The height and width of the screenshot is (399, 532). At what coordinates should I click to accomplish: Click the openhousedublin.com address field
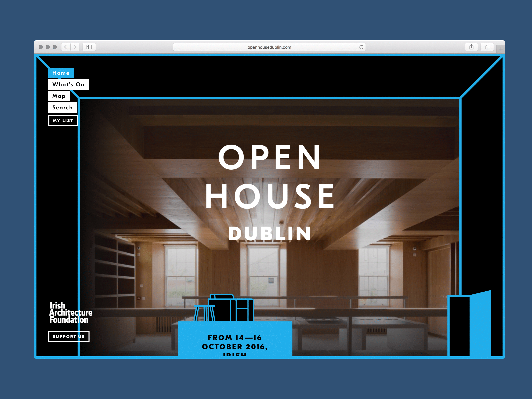pyautogui.click(x=269, y=47)
